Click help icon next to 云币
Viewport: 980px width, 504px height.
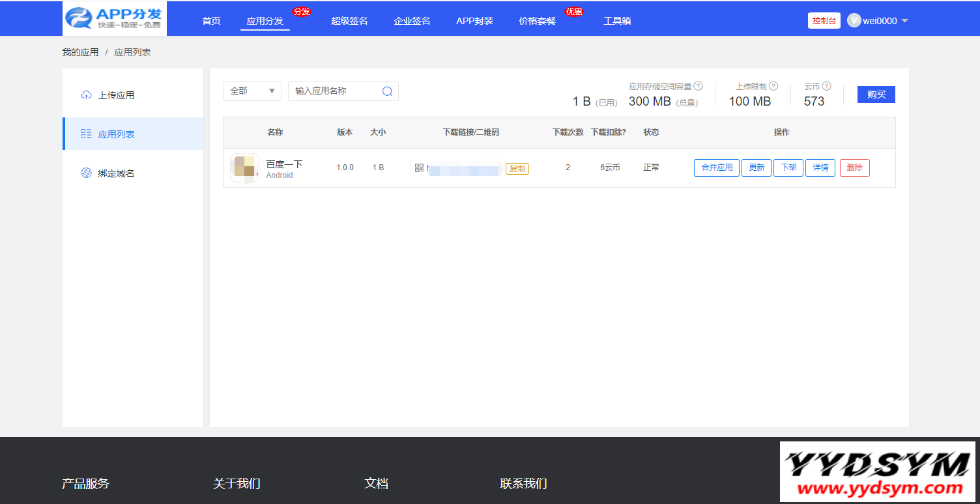pos(826,86)
